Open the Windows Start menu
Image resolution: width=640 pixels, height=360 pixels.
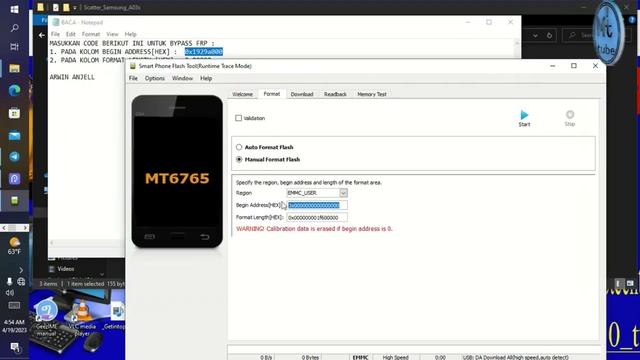click(x=14, y=9)
